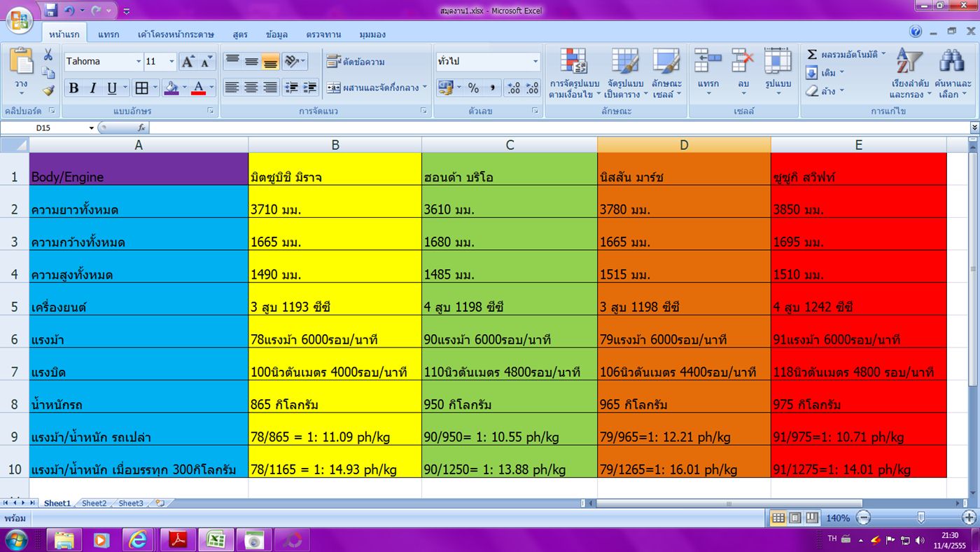Screen dimensions: 980x552
Task: Apply percent style format
Action: [474, 88]
